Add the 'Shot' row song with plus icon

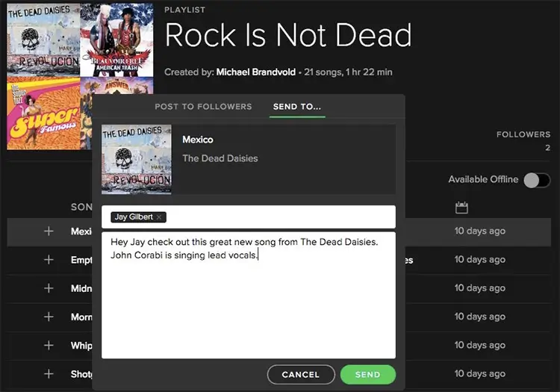pyautogui.click(x=49, y=374)
